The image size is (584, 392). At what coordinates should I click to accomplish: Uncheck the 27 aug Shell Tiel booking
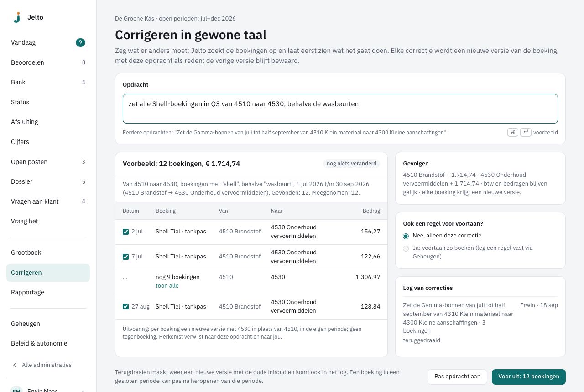126,306
